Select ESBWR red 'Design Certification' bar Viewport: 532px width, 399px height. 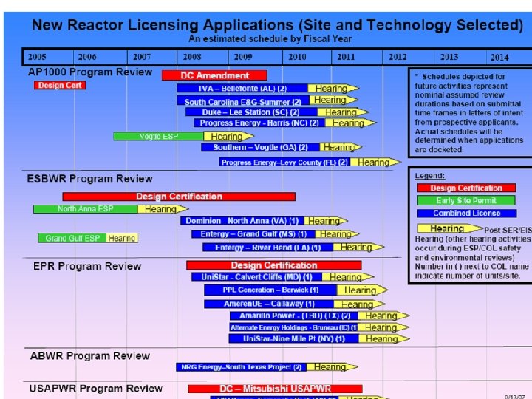click(179, 197)
